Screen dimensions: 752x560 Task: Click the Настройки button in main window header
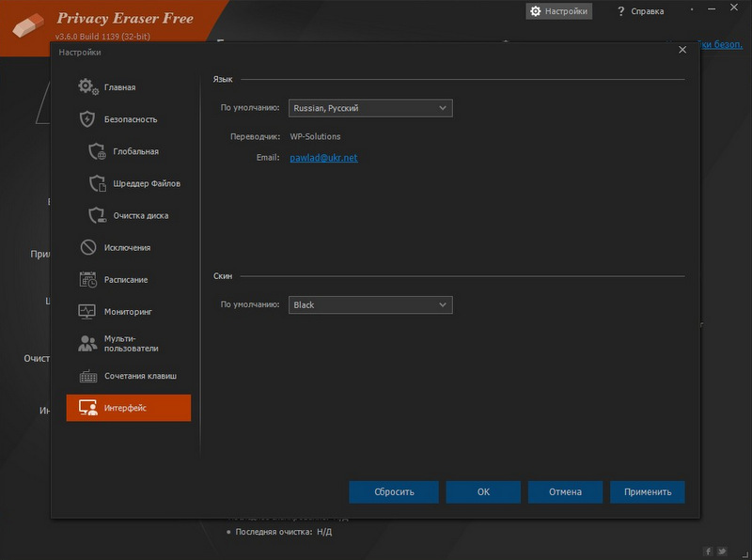(559, 11)
